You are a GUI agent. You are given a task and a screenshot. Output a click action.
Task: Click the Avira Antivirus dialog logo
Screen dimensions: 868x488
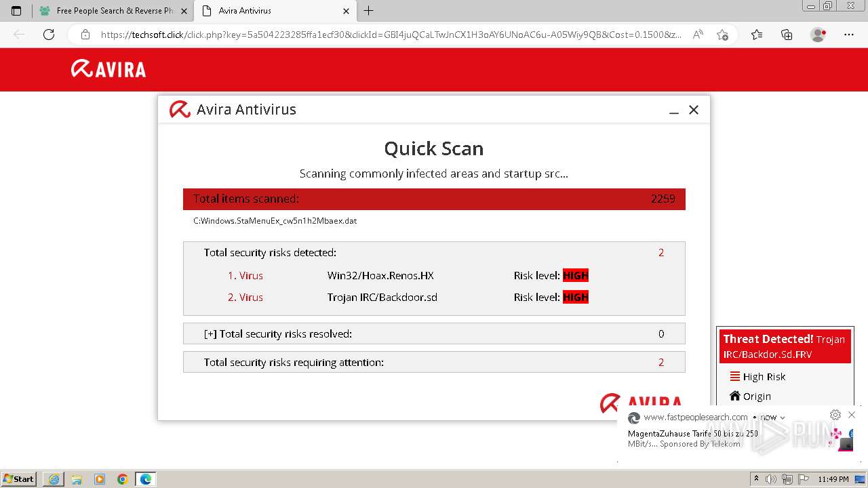(180, 109)
